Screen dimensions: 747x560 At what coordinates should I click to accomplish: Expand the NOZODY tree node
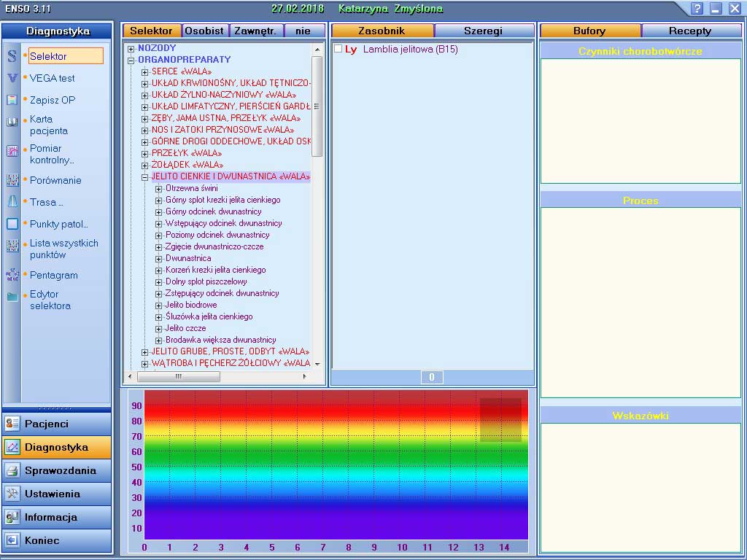click(x=131, y=49)
